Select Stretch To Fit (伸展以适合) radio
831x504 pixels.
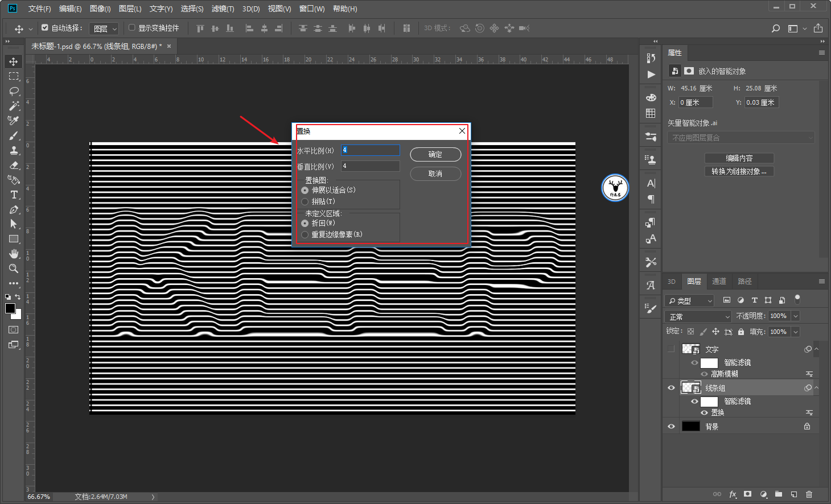click(x=305, y=190)
